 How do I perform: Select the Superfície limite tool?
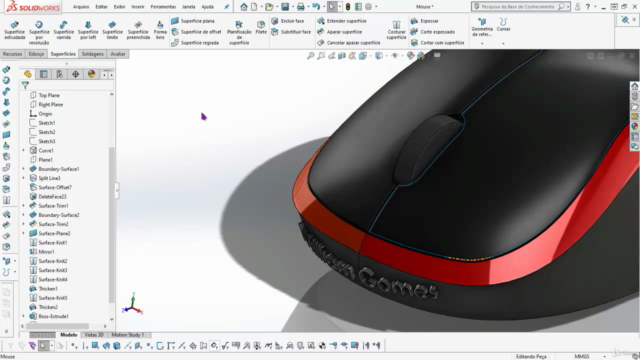click(112, 30)
